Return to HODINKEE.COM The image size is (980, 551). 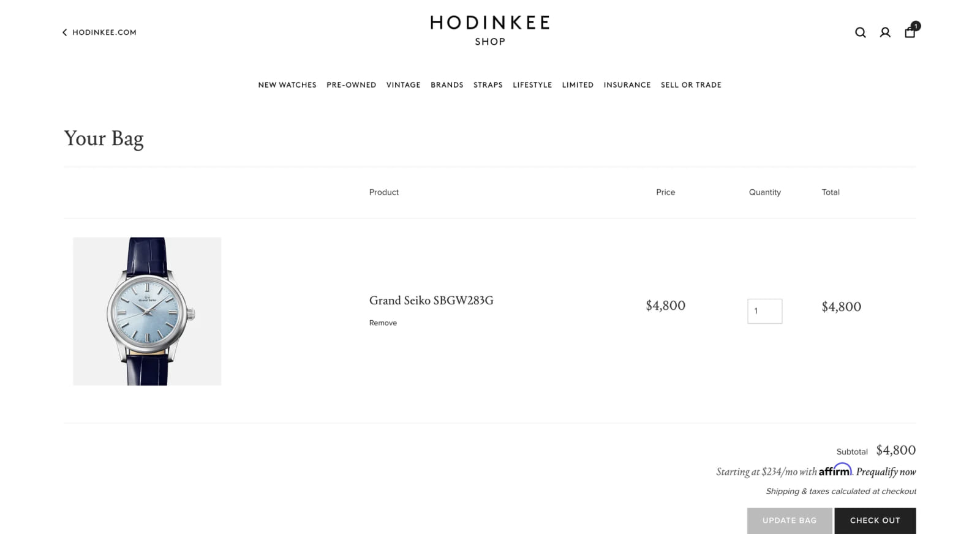click(x=104, y=32)
